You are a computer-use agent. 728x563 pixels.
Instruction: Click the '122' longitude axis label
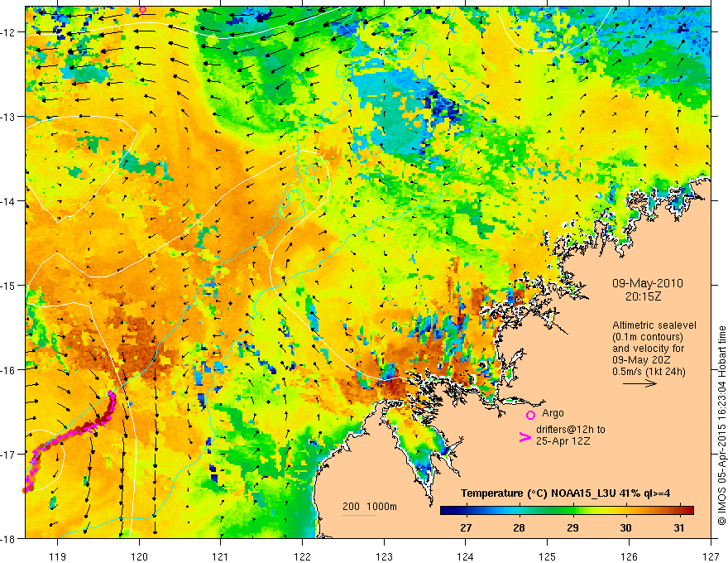(x=302, y=556)
